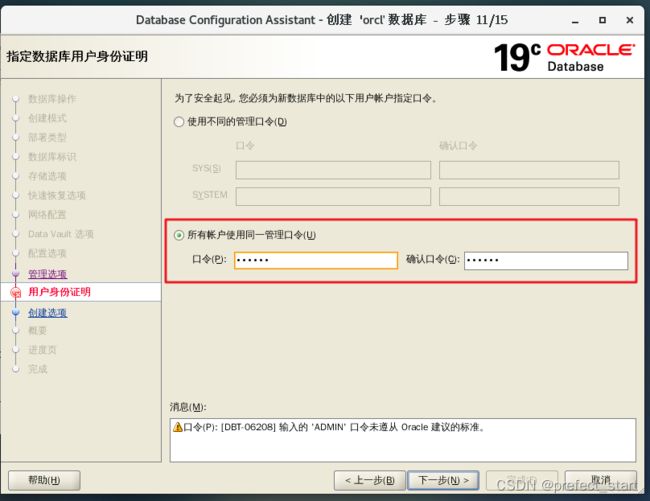Click 数据库标识 step in sidebar
This screenshot has width=650, height=501.
[52, 157]
